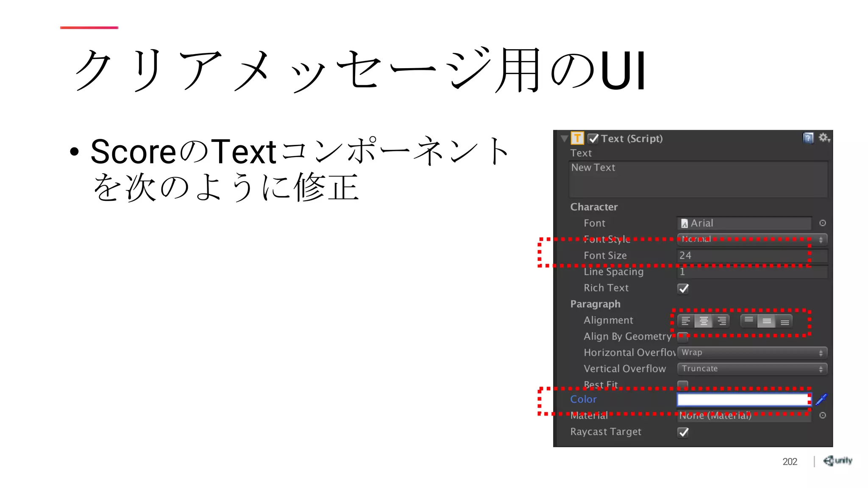The width and height of the screenshot is (868, 488).
Task: Choose middle vertical alignment icon
Action: tap(767, 321)
